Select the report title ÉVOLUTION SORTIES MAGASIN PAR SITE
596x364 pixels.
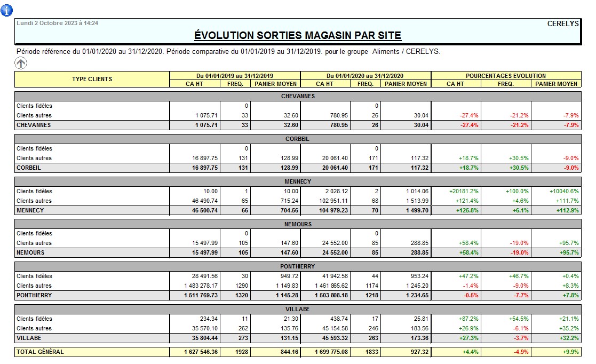pyautogui.click(x=298, y=36)
